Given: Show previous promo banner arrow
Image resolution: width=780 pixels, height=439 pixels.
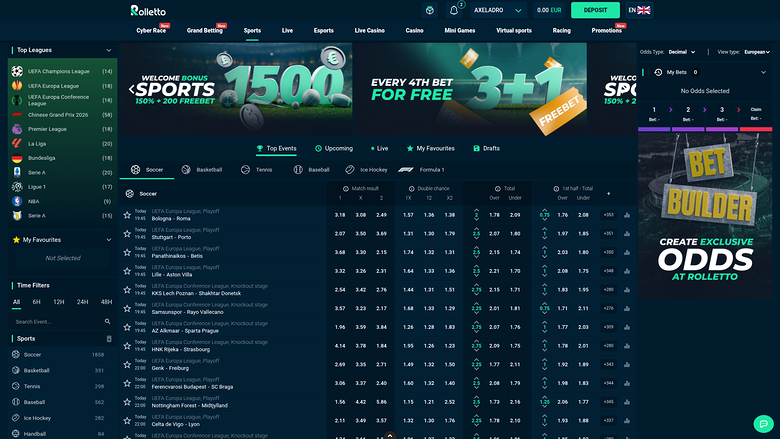Looking at the screenshot, I should coord(131,89).
